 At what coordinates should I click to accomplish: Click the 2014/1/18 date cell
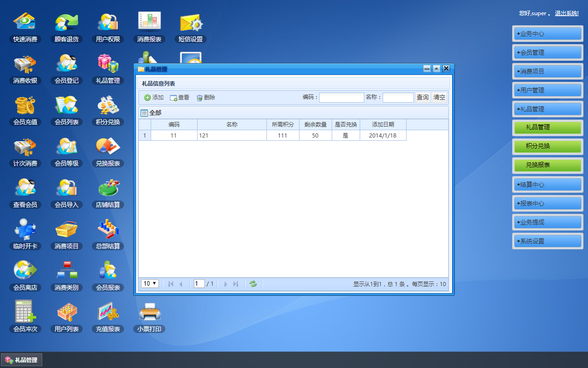coord(383,135)
